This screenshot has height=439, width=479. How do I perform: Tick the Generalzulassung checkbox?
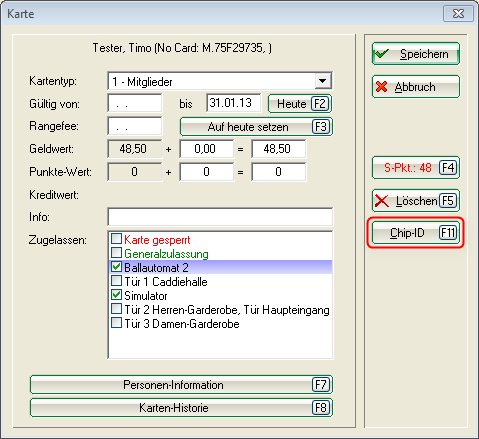[116, 253]
